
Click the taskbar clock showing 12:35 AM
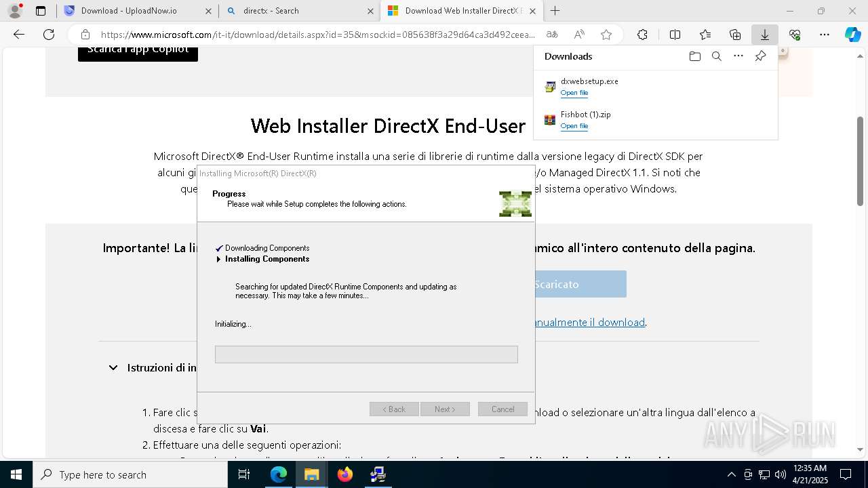click(810, 474)
